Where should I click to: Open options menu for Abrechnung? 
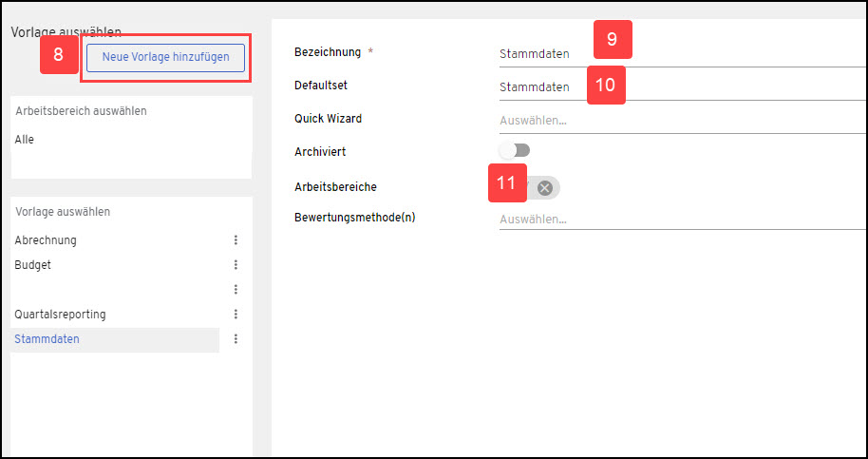pyautogui.click(x=236, y=239)
